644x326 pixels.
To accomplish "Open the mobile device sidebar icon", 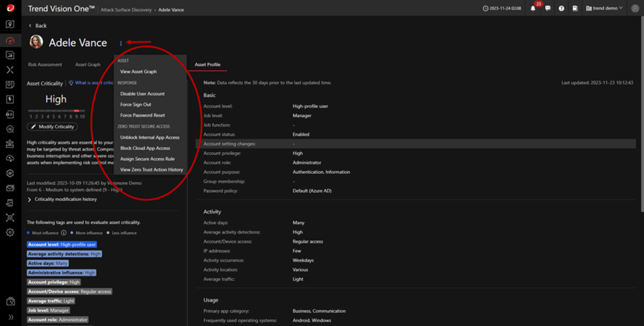I will click(11, 202).
